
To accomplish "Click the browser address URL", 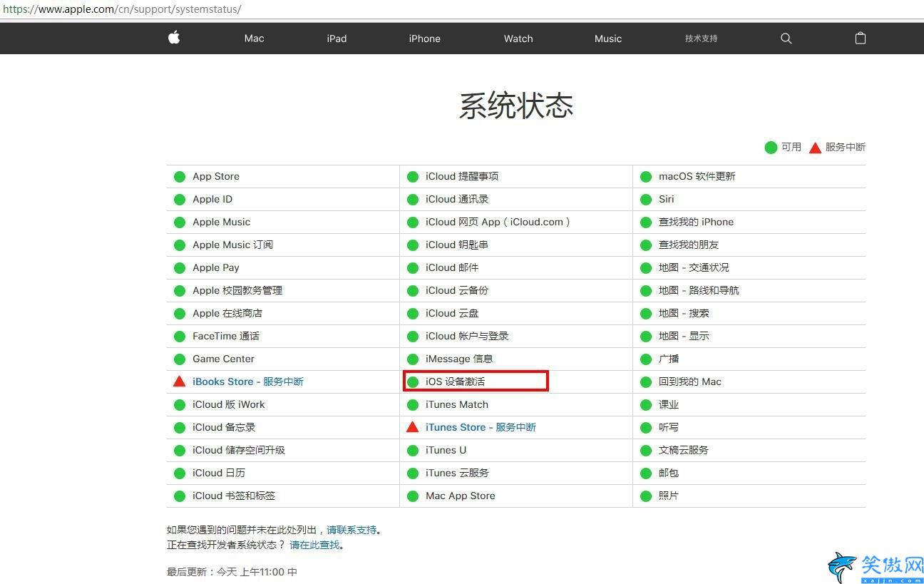I will pyautogui.click(x=122, y=9).
